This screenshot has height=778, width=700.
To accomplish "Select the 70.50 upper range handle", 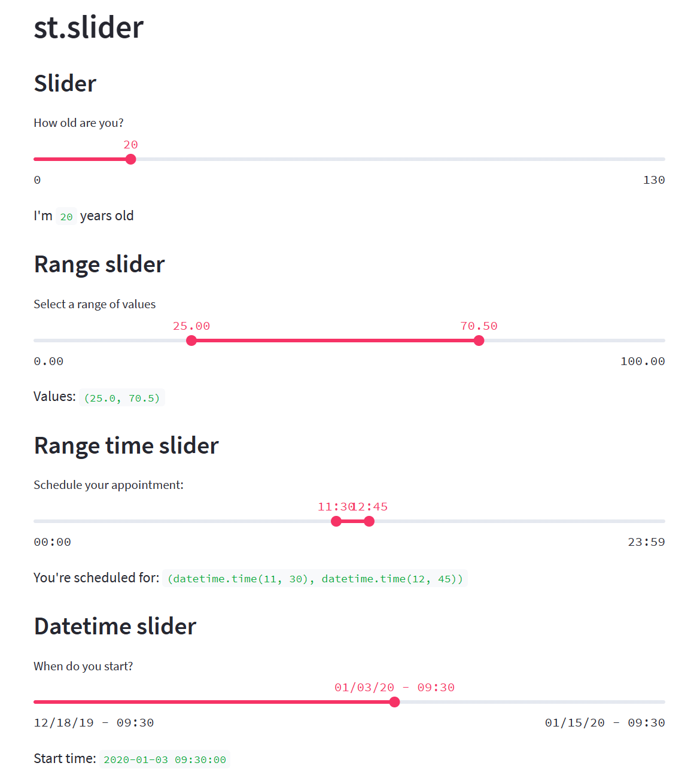I will click(x=479, y=341).
